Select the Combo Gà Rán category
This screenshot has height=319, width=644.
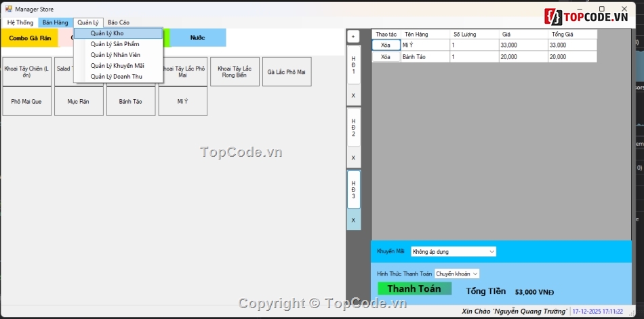[x=30, y=38]
